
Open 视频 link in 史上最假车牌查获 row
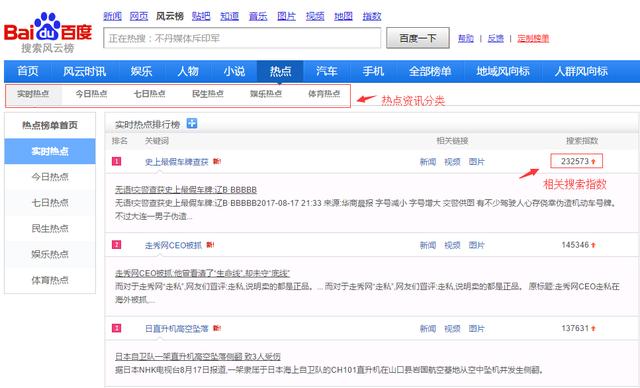(452, 162)
